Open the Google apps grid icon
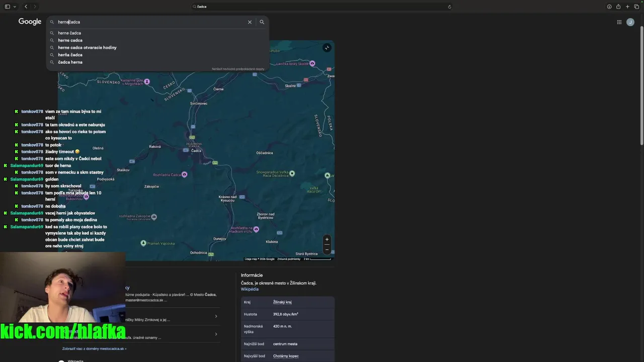Screen dimensions: 644x362 coord(619,22)
